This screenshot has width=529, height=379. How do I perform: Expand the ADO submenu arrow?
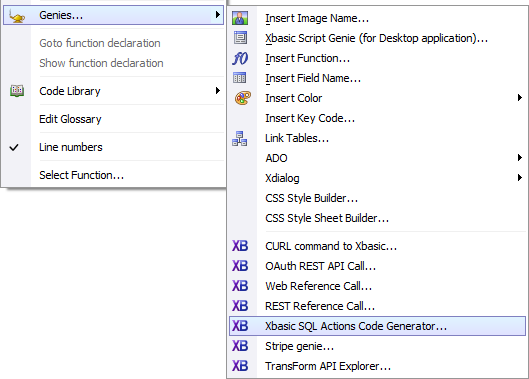[x=520, y=158]
